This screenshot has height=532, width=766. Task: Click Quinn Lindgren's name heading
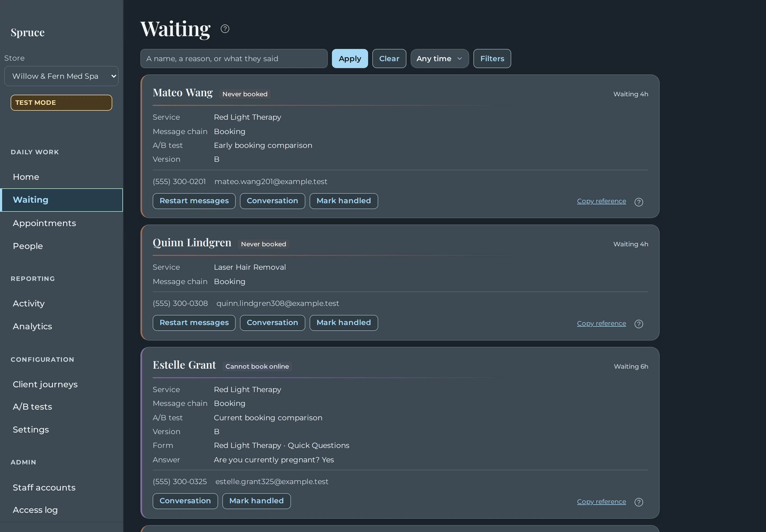coord(192,243)
